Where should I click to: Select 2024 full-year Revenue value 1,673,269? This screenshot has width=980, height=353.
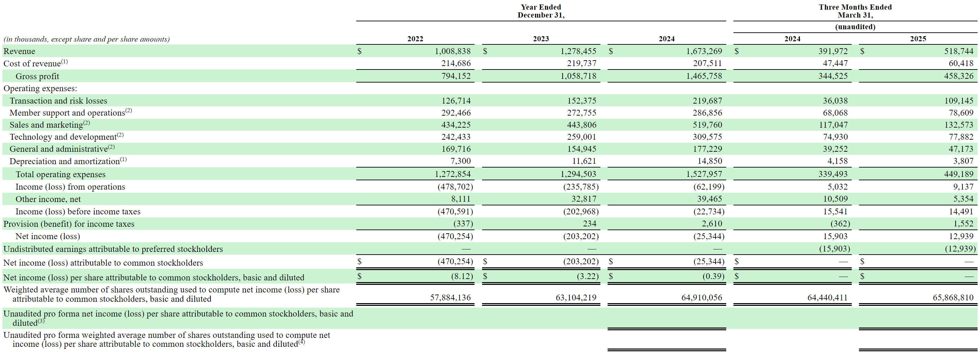(704, 51)
